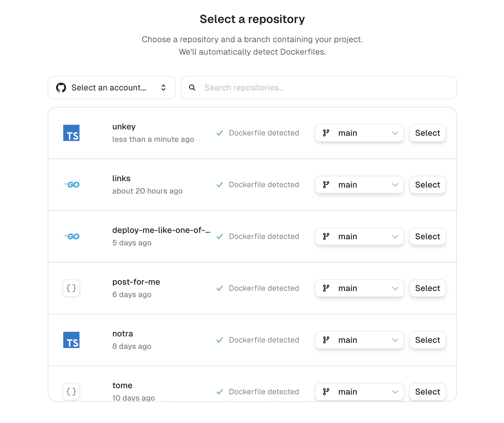Click the checkmark icon in notra row
The width and height of the screenshot is (504, 423).
[220, 340]
